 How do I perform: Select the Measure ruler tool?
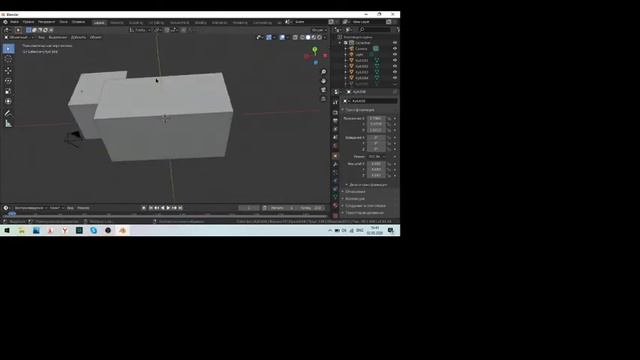pyautogui.click(x=9, y=123)
